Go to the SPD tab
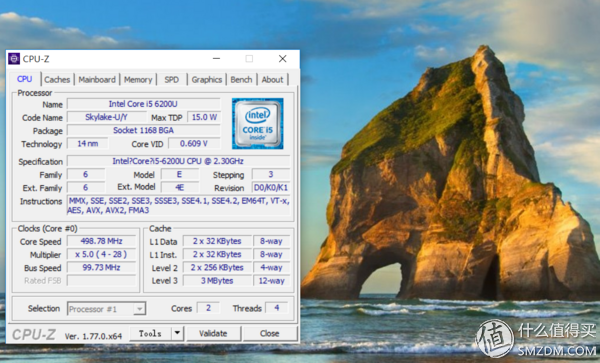 pos(171,80)
